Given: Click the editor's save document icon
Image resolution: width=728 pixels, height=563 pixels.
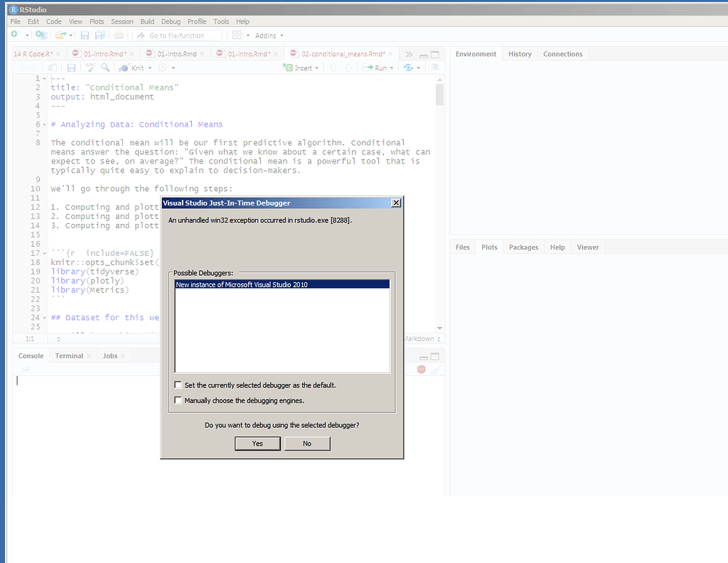Looking at the screenshot, I should pos(71,68).
